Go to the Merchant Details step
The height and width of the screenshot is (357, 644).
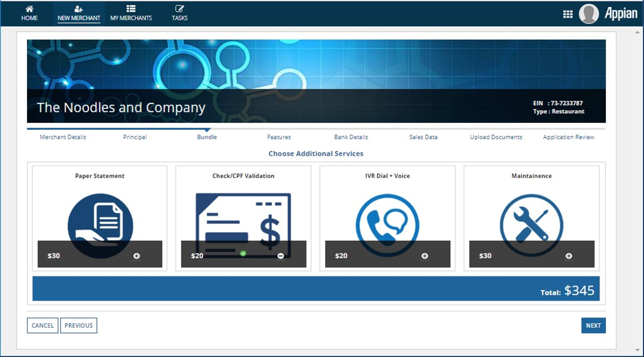tap(63, 137)
